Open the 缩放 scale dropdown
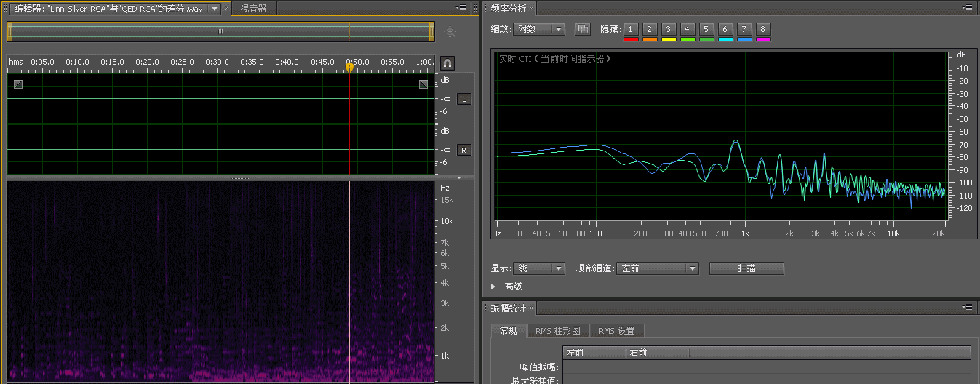 click(x=538, y=29)
